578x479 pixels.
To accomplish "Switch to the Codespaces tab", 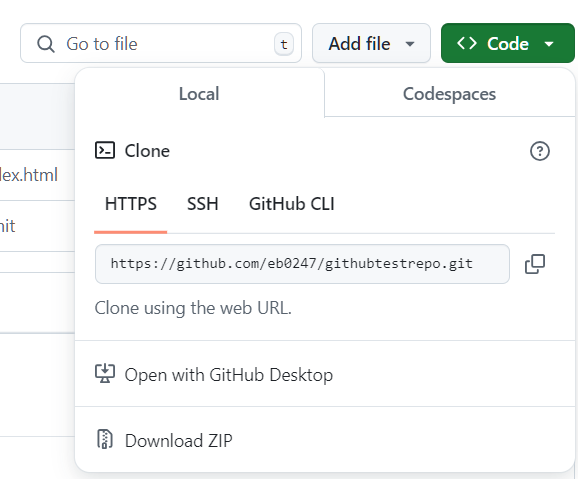I will point(449,94).
